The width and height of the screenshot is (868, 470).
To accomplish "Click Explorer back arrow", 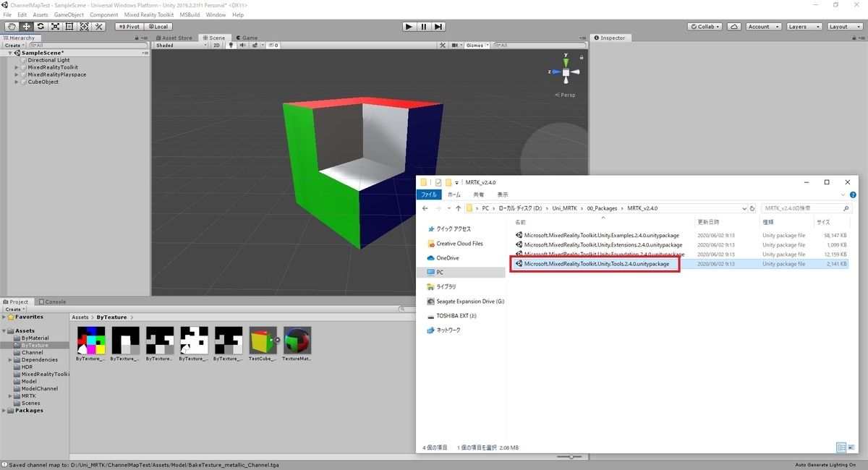I will point(425,208).
